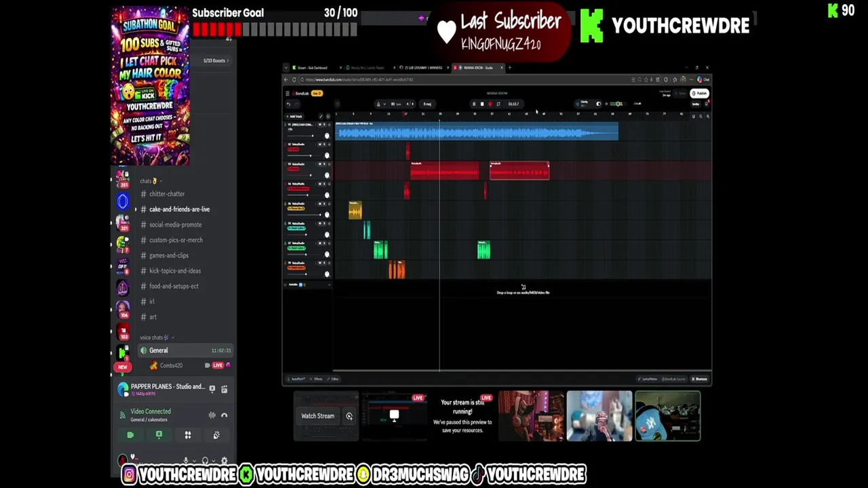Collapse the voice chats category
Viewport: 868px width, 488px height.
pyautogui.click(x=157, y=338)
